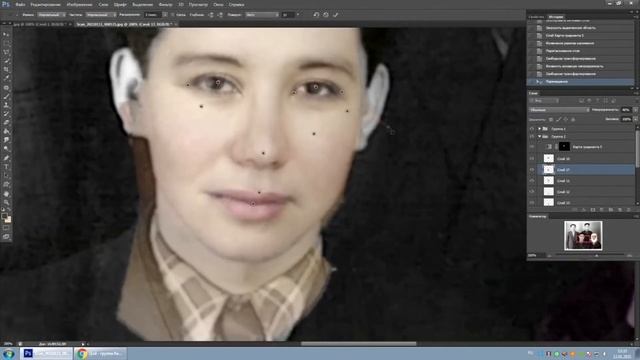
Task: Click the Navigator preview thumbnail
Action: pos(583,236)
